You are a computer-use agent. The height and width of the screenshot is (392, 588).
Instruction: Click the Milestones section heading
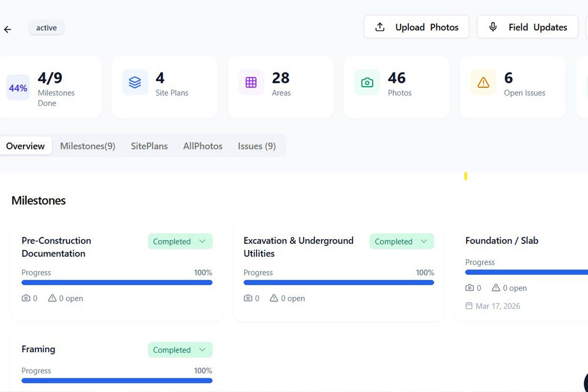[39, 200]
